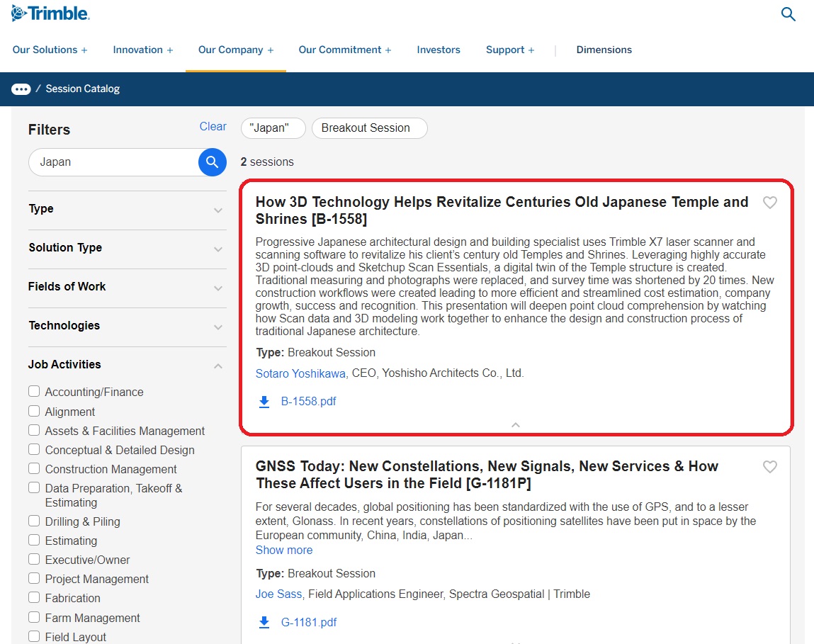Tick the Project Management checkbox
814x644 pixels.
point(34,579)
